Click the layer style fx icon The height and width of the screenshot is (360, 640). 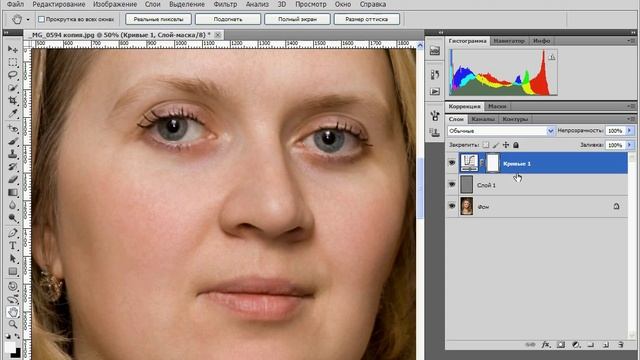[x=546, y=345]
